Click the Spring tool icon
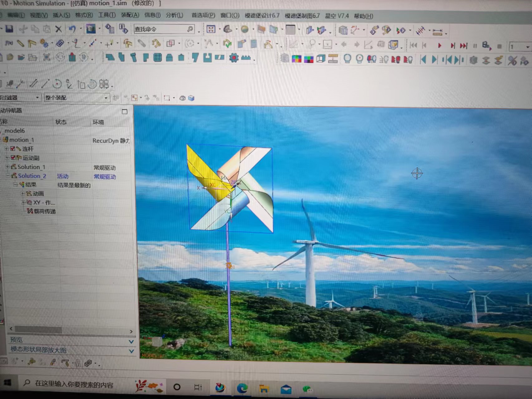The image size is (532, 399). [60, 43]
